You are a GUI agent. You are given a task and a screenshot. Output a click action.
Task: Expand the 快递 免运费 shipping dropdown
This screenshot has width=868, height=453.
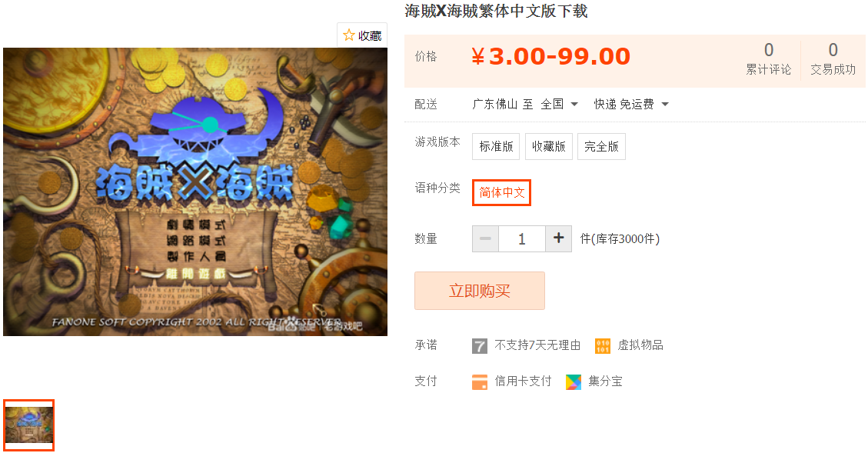tap(631, 104)
